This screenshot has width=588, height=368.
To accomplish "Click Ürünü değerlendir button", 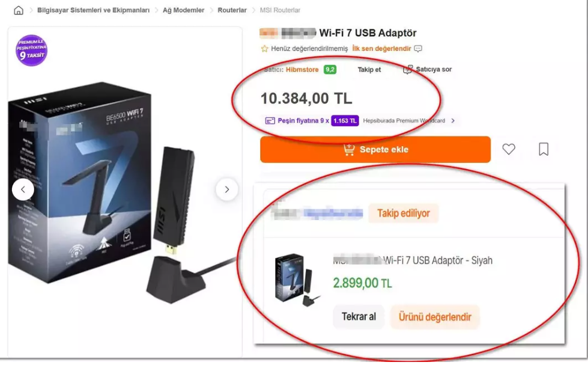I will coord(435,317).
